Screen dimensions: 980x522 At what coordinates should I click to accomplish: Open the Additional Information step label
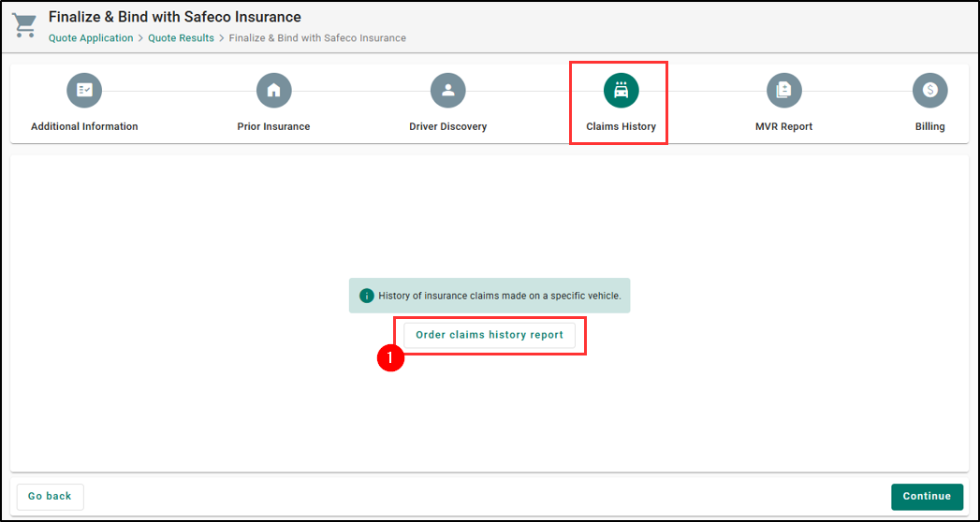click(x=84, y=126)
